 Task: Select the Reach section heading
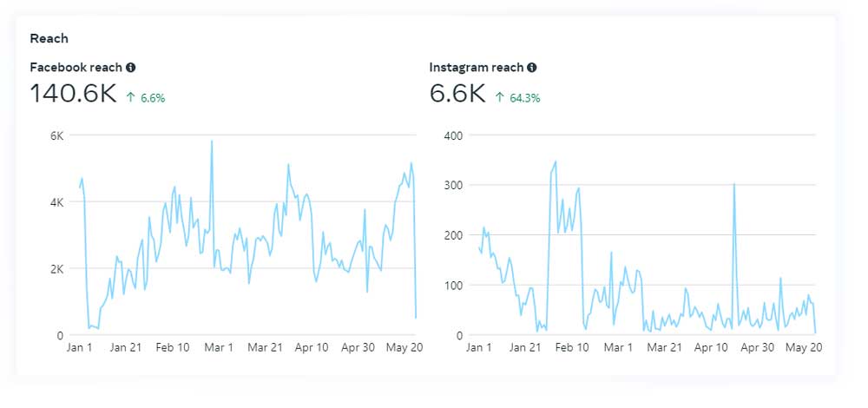(x=49, y=39)
